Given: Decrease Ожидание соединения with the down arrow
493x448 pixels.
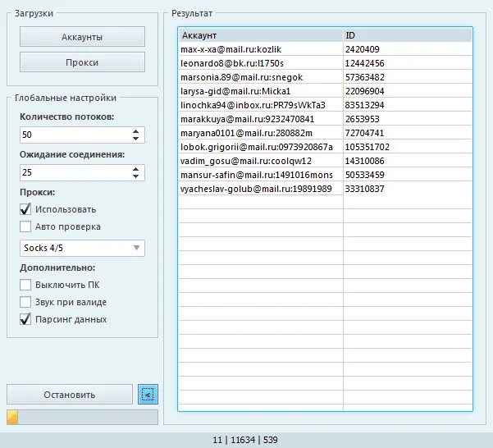Looking at the screenshot, I should click(136, 176).
